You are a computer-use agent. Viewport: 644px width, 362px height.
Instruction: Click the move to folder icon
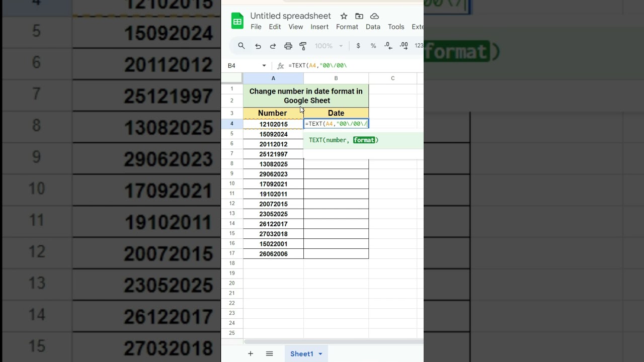pyautogui.click(x=359, y=16)
